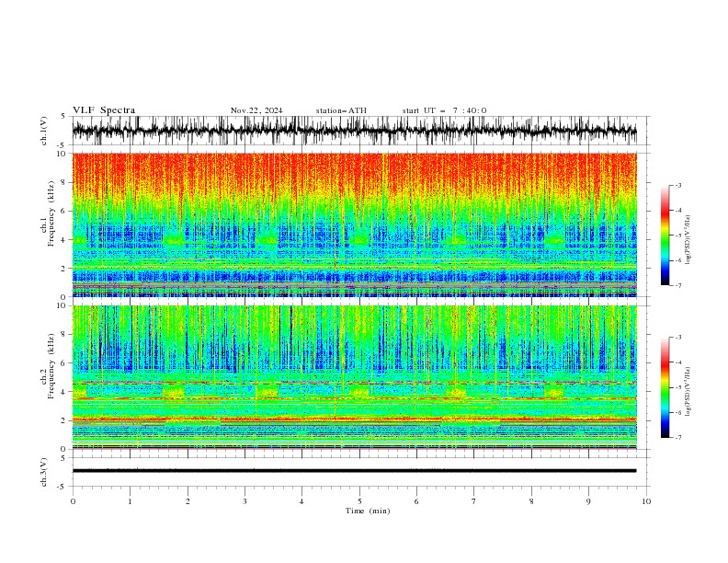Click the 4 kHz tick label on ch.1 spectrogram

pos(65,240)
